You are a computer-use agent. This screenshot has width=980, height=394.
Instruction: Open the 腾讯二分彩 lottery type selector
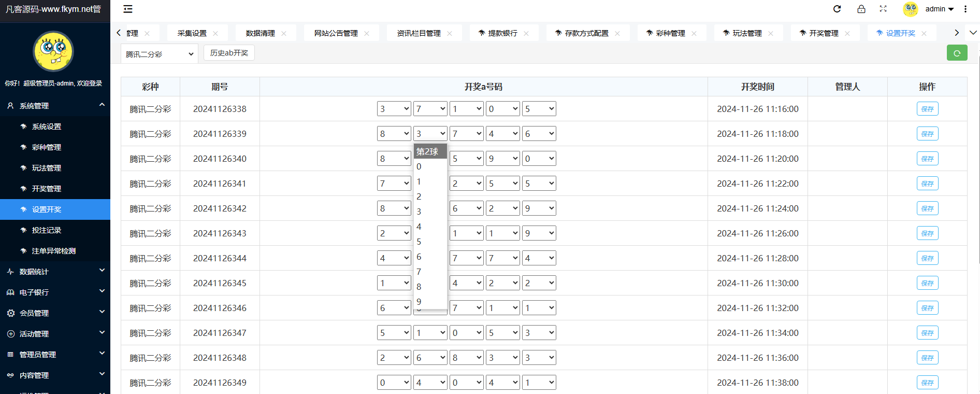[x=160, y=54]
